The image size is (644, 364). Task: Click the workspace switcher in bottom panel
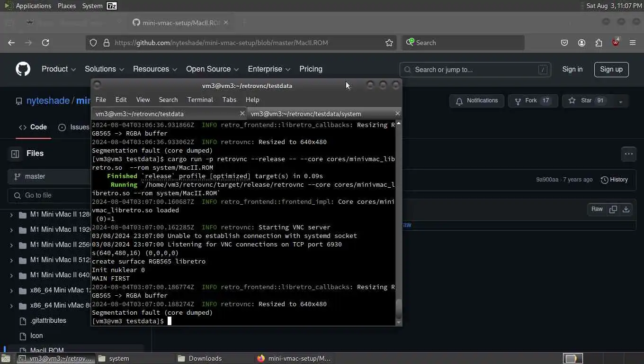pos(572,358)
